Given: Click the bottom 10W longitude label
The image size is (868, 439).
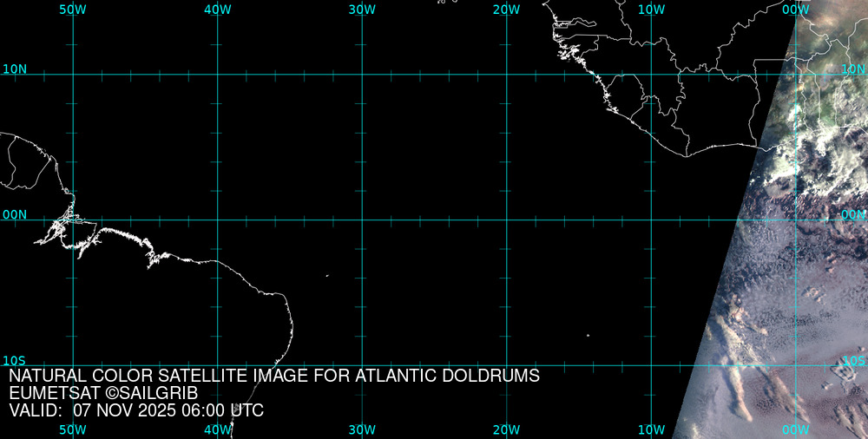Looking at the screenshot, I should pyautogui.click(x=651, y=429).
